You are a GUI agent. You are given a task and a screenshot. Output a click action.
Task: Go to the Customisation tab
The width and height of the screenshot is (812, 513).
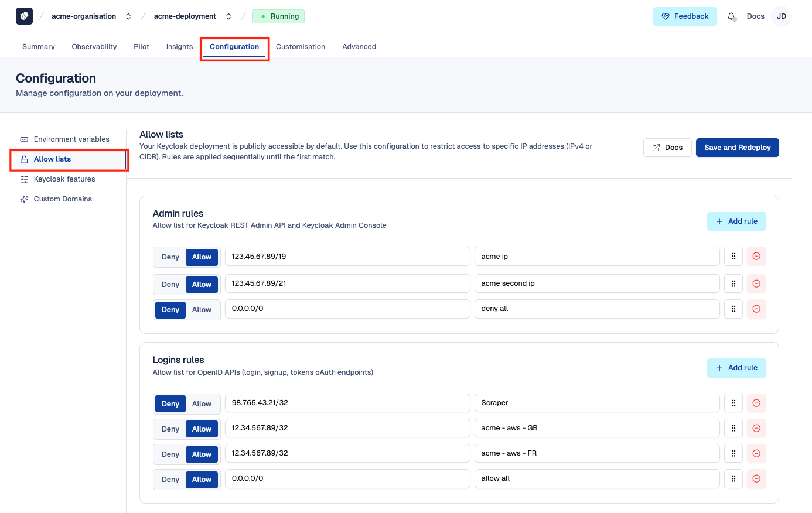click(300, 47)
